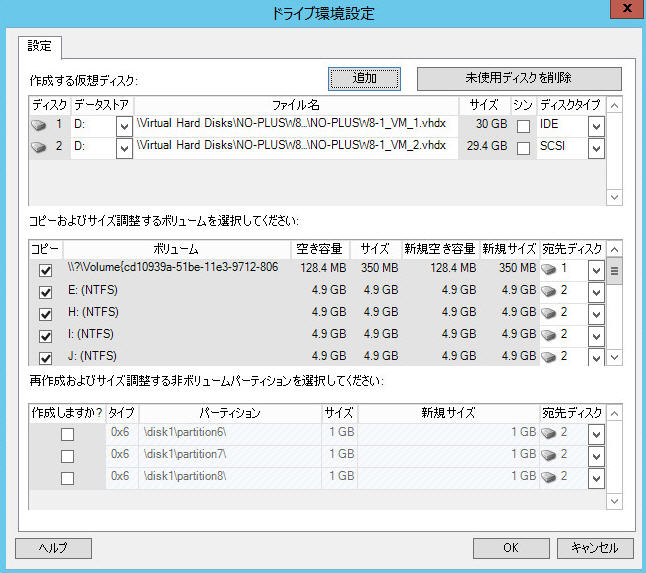The width and height of the screenshot is (646, 573).
Task: Click the disk icon for virtual disk 1
Action: click(40, 125)
